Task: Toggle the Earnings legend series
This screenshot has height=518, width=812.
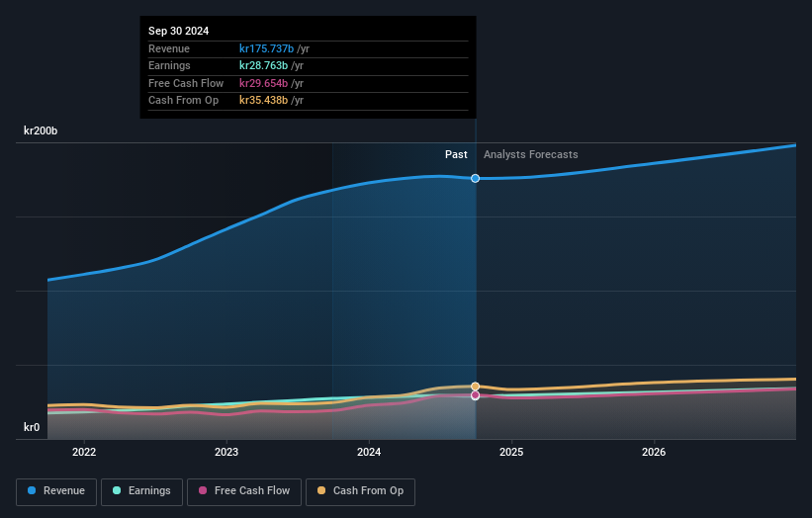Action: (141, 491)
